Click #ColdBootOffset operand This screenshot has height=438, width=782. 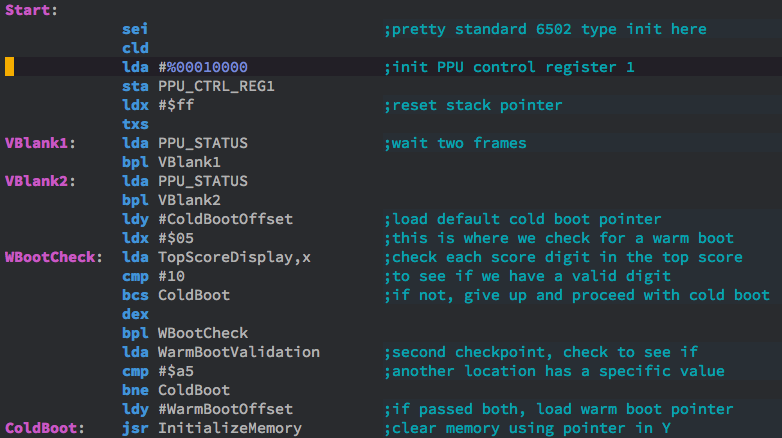[225, 219]
